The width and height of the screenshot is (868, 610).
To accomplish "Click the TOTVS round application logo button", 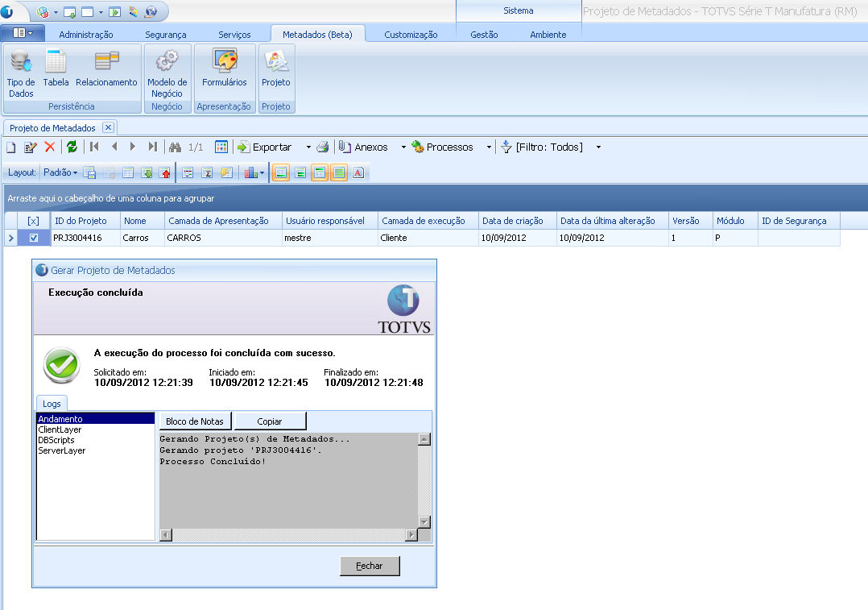I will tap(6, 11).
